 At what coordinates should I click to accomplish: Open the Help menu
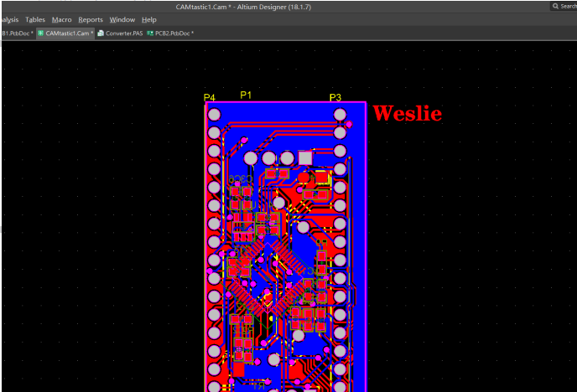(149, 20)
